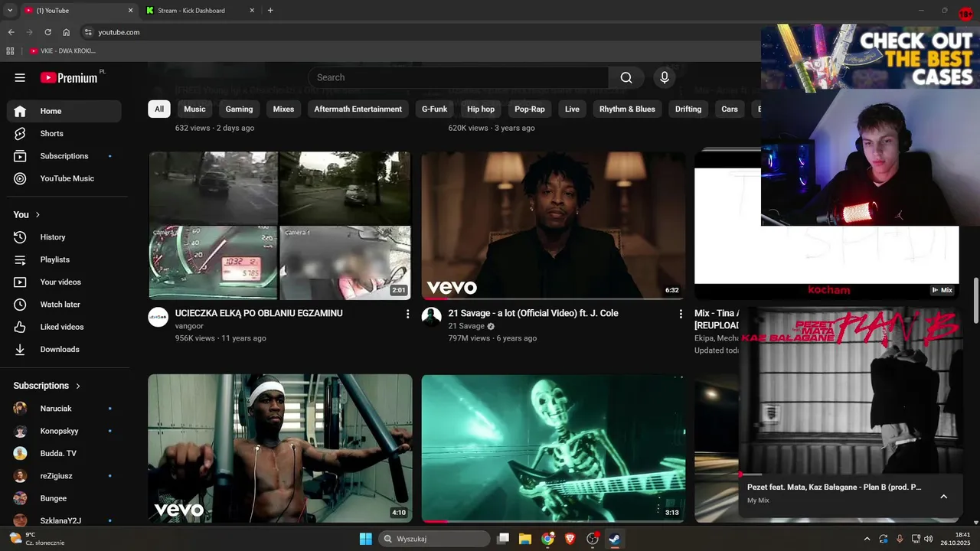Viewport: 980px width, 551px height.
Task: Select the Pop-Rap chip
Action: point(530,109)
